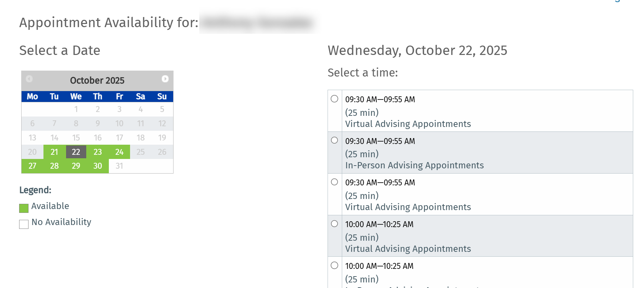
Task: Select October 24 on the calendar
Action: click(x=119, y=152)
